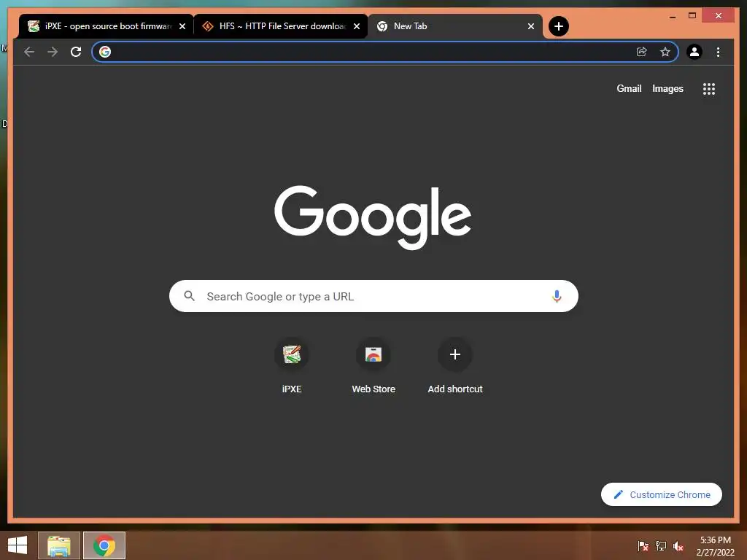Viewport: 747px width, 560px height.
Task: Open Action Center flag in tray
Action: (643, 546)
